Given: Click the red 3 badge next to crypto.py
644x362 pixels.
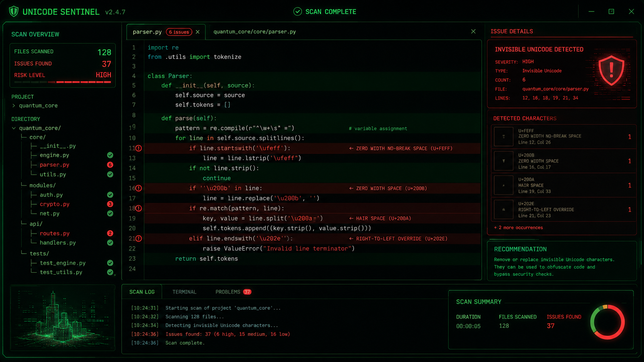Looking at the screenshot, I should [110, 204].
